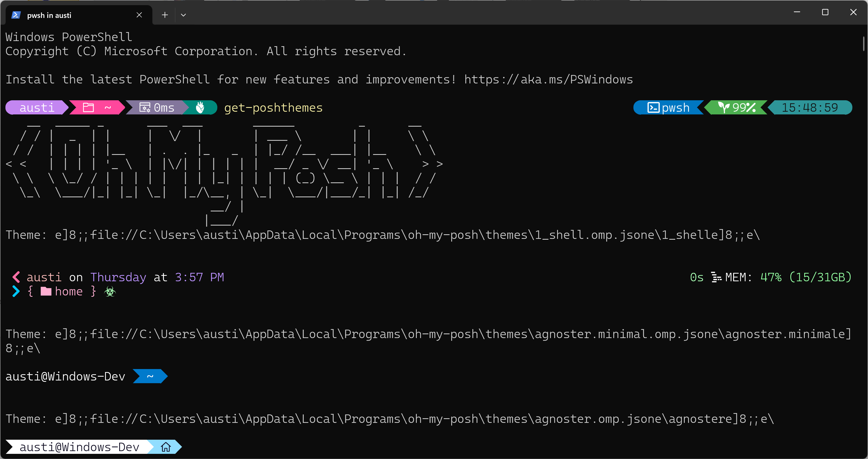Open a new terminal tab with plus
This screenshot has height=459, width=868.
(x=165, y=15)
